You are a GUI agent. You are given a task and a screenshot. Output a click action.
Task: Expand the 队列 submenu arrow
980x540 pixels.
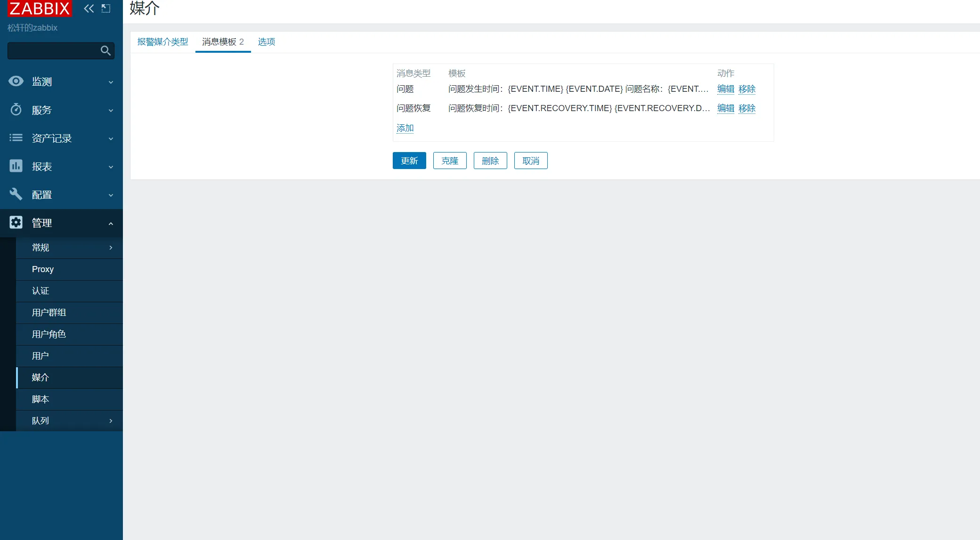click(x=111, y=421)
